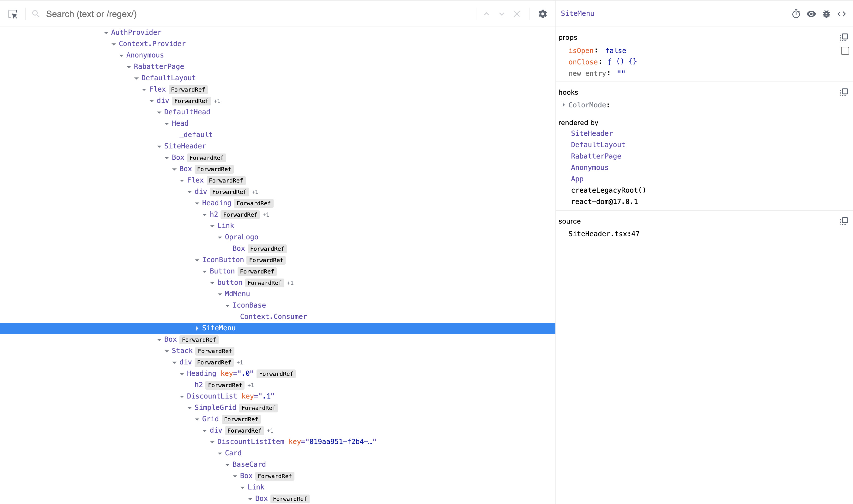Collapse the DefaultLayout node arrow
The image size is (853, 504).
(136, 78)
